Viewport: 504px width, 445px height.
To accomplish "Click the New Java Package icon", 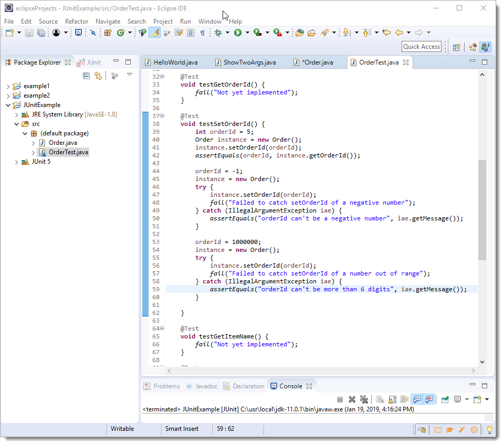I will click(108, 33).
